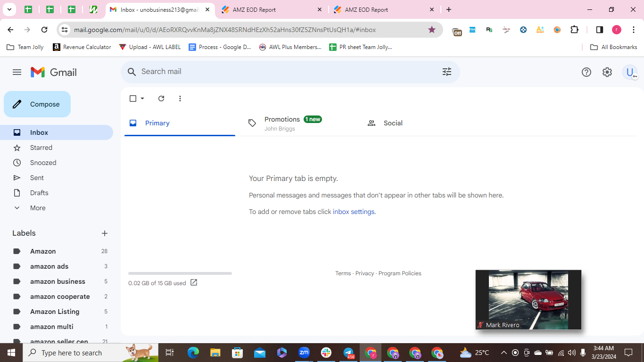Open Gmail support help icon
This screenshot has width=644, height=362.
[586, 72]
